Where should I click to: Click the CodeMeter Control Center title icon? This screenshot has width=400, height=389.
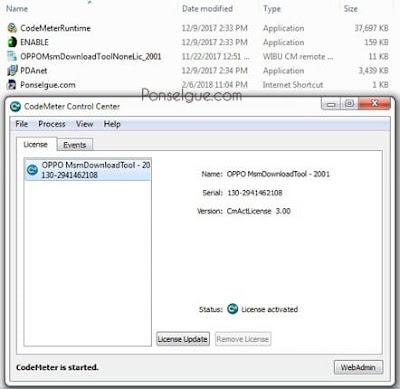click(15, 107)
